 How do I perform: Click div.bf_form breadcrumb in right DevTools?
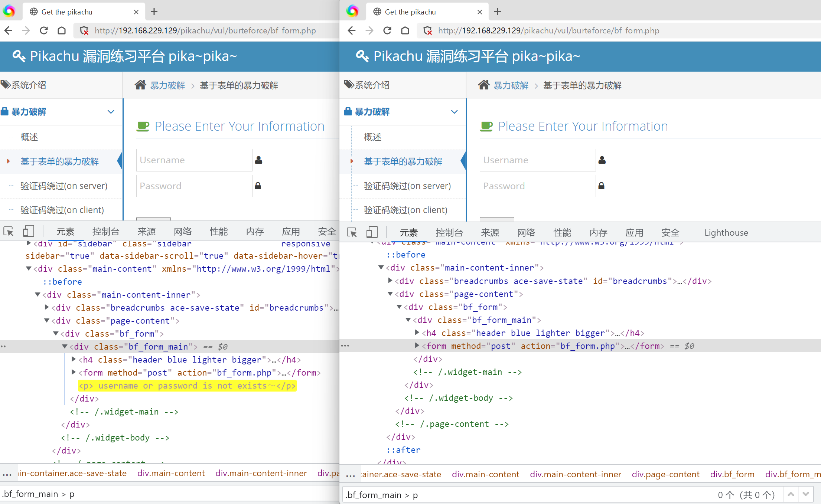point(732,474)
